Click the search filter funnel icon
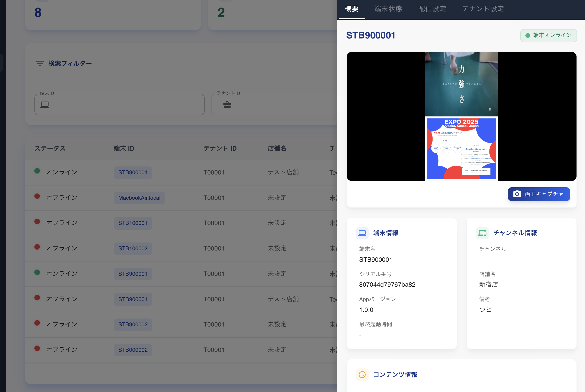Image resolution: width=585 pixels, height=392 pixels. coord(40,63)
